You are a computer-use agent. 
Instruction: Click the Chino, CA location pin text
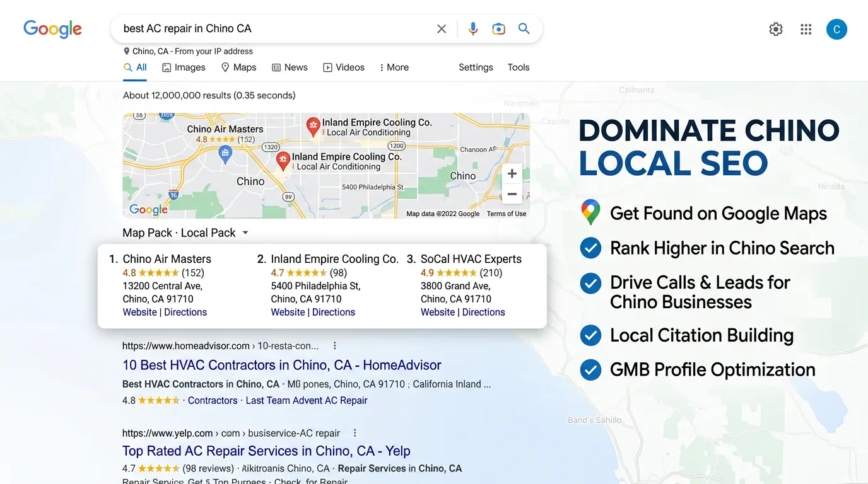coord(188,52)
